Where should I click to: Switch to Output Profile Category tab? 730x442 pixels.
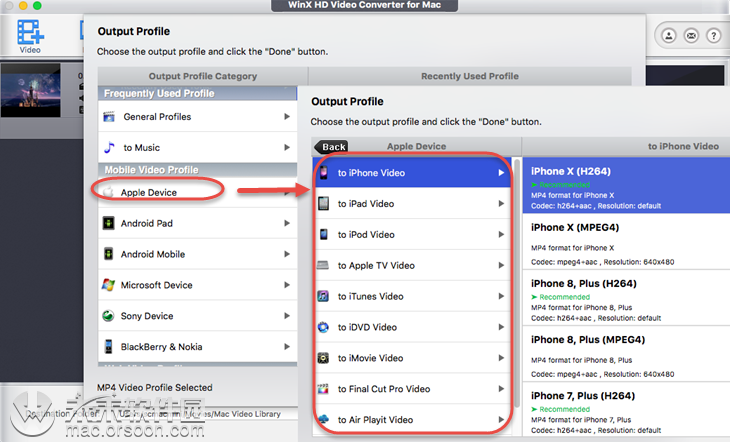[x=203, y=76]
